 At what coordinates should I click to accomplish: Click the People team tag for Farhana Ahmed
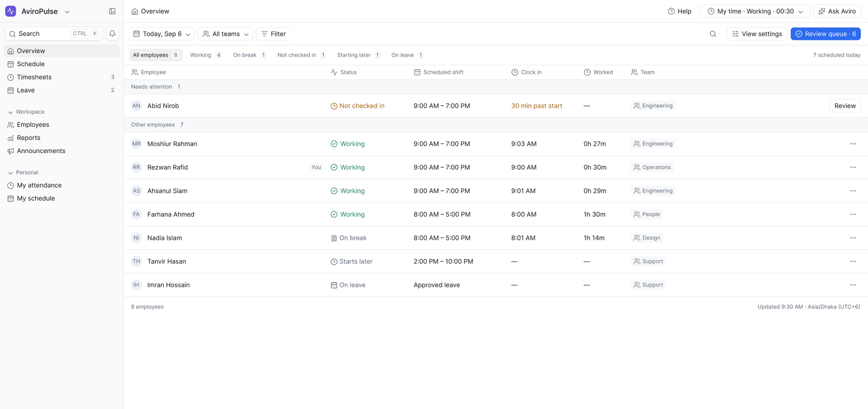[x=647, y=214]
